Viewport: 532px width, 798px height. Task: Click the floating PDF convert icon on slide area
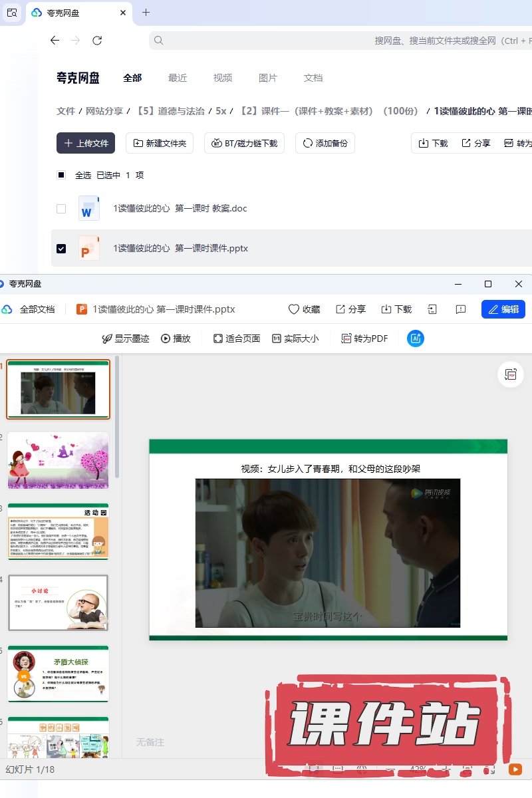pos(511,374)
